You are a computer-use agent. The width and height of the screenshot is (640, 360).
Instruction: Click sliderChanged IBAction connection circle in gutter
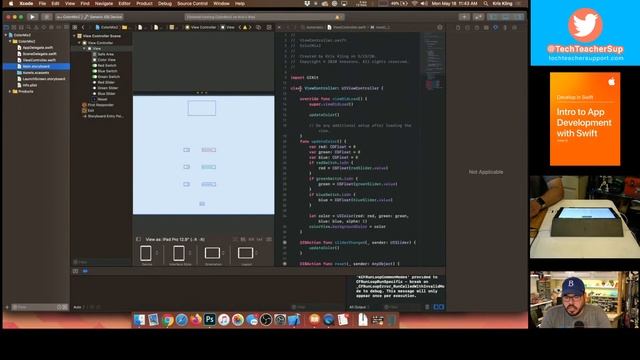coord(284,242)
